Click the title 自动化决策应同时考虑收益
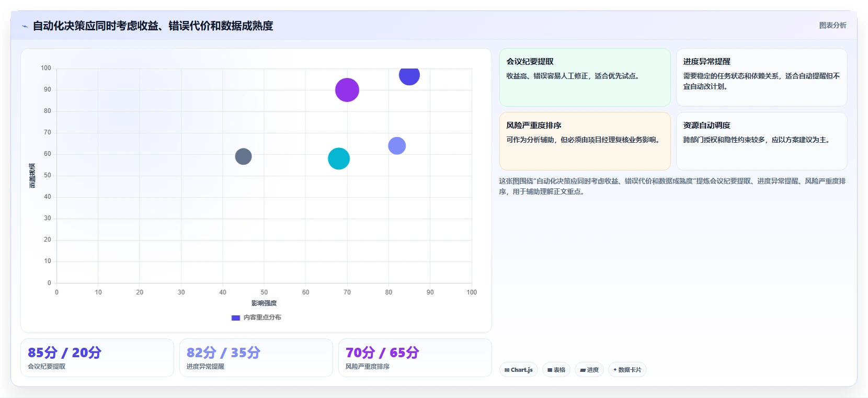The image size is (868, 398). pyautogui.click(x=153, y=26)
